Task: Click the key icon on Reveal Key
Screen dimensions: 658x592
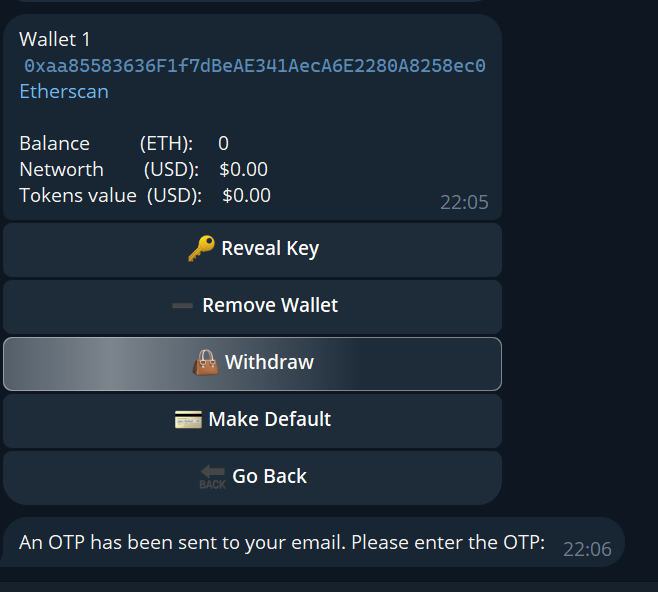Action: tap(201, 249)
